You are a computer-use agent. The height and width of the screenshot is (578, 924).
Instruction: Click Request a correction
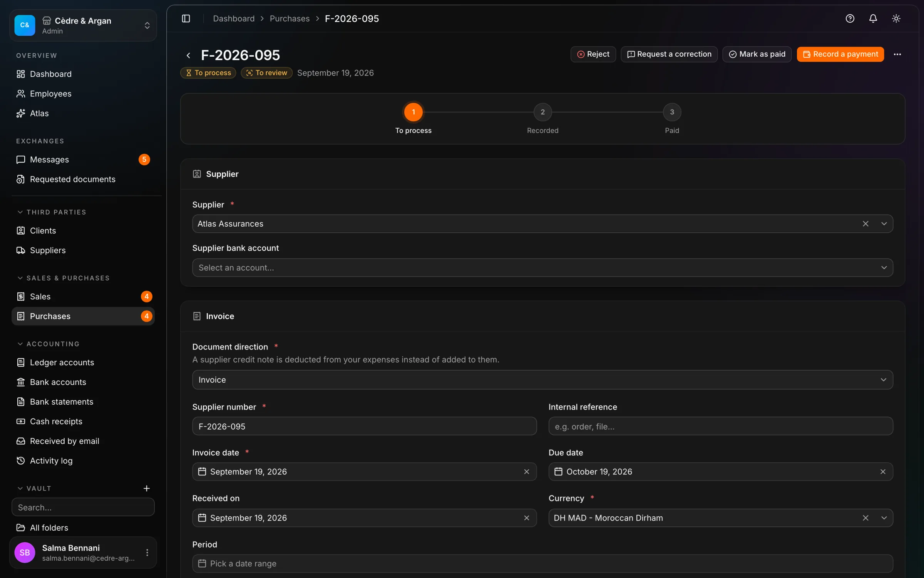pyautogui.click(x=669, y=54)
